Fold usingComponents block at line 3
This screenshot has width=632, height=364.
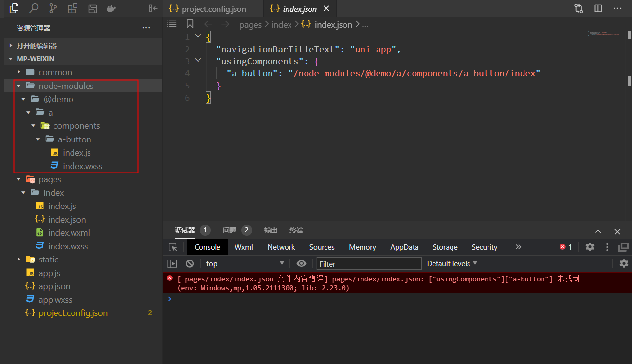[x=198, y=60]
